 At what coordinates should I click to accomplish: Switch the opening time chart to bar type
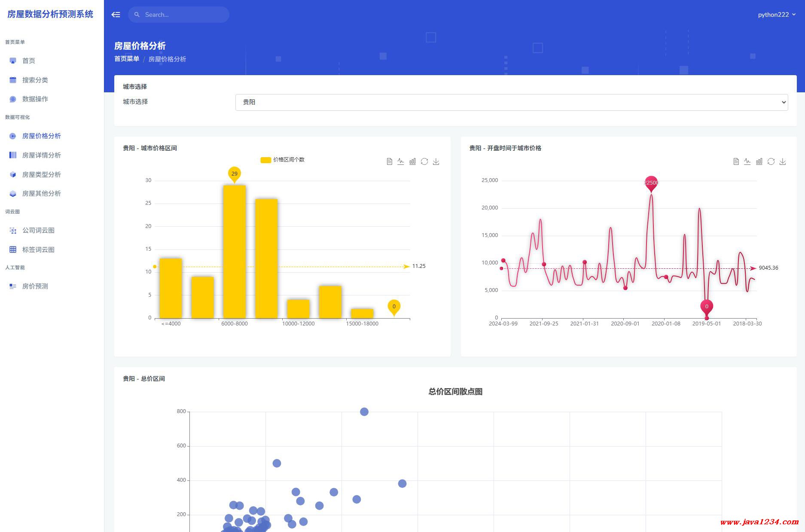759,161
